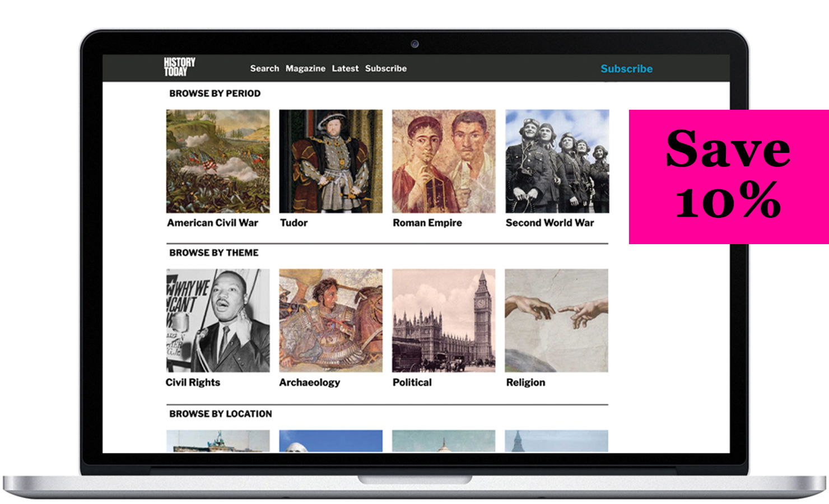Click the Second World War caption
829x504 pixels.
pos(550,223)
